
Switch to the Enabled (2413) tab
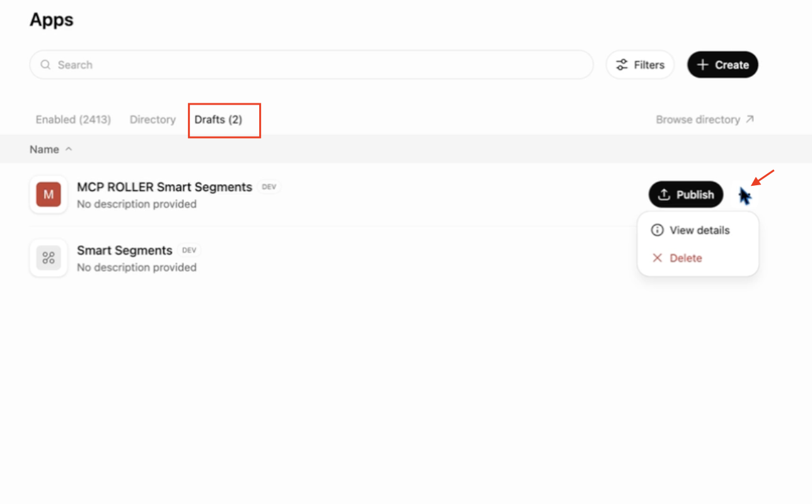click(x=73, y=120)
